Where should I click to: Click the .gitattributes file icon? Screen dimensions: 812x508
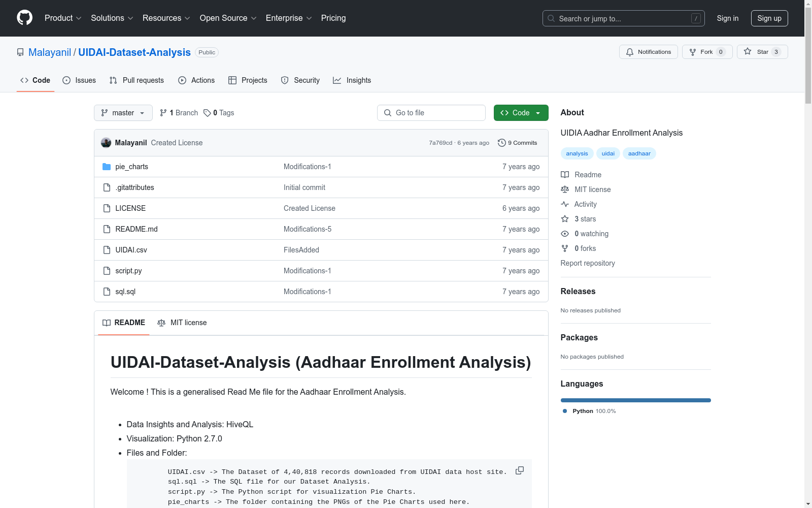pyautogui.click(x=107, y=187)
